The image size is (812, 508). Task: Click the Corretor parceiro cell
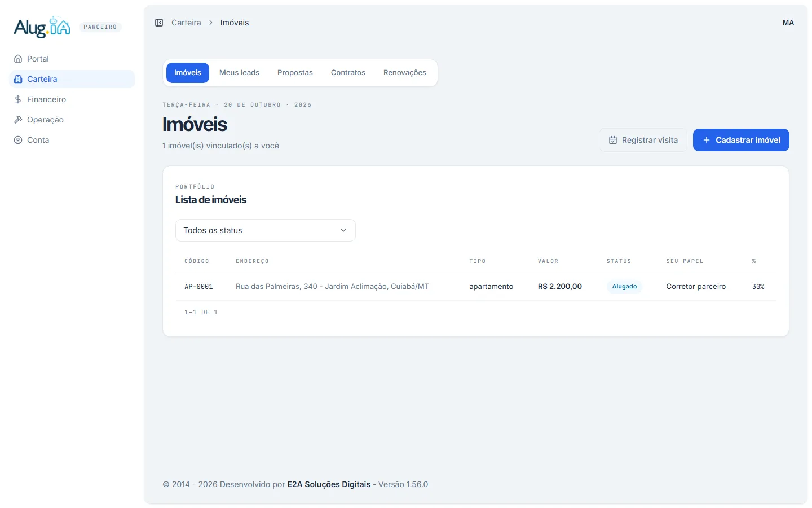coord(696,287)
